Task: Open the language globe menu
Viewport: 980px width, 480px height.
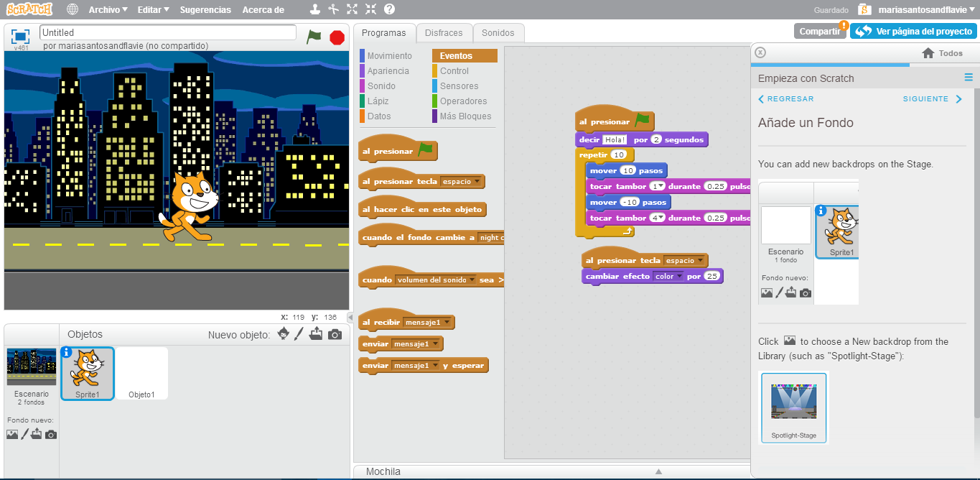Action: (x=73, y=10)
